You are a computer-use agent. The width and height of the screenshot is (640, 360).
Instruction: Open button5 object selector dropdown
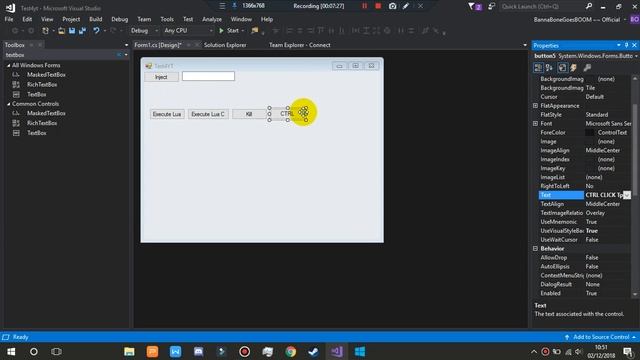point(636,56)
